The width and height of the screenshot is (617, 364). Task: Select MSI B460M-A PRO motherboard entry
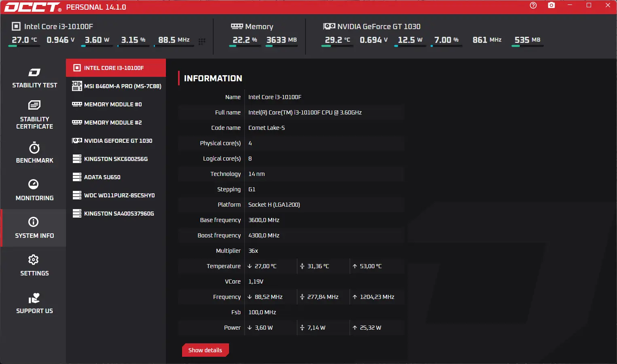click(x=116, y=86)
